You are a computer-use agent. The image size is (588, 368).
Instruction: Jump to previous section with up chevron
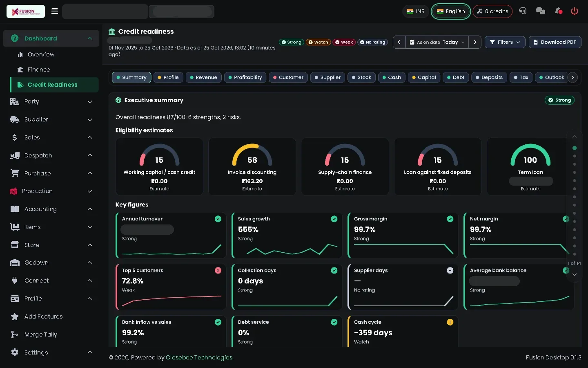575,137
